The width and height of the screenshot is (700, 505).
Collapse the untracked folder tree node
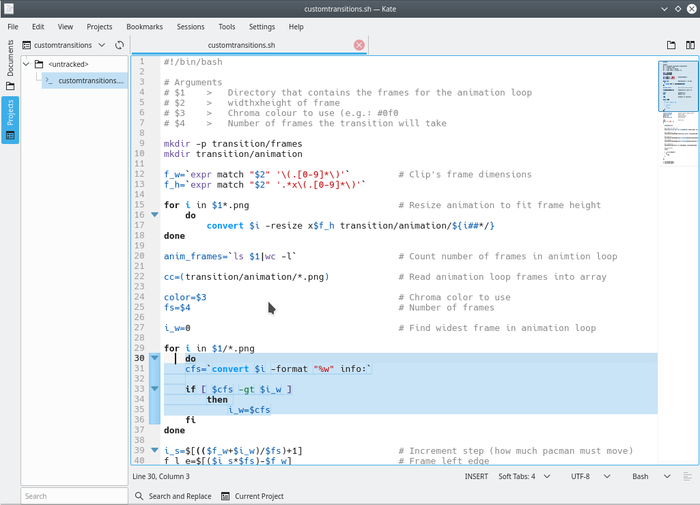[x=27, y=65]
